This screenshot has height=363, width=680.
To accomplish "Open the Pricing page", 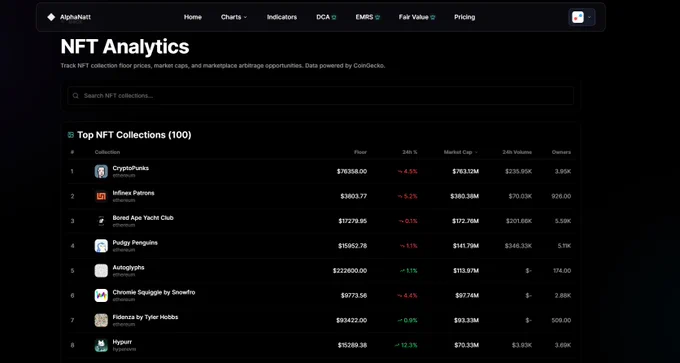I will [x=464, y=17].
